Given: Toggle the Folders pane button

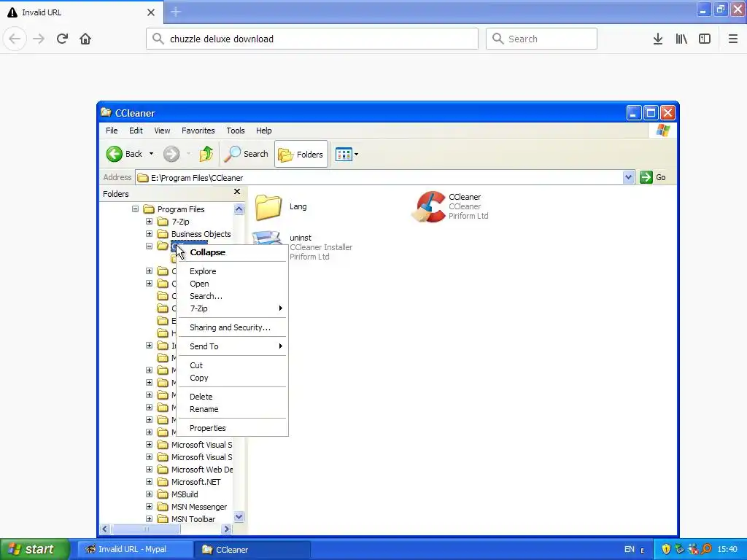Looking at the screenshot, I should [x=301, y=154].
